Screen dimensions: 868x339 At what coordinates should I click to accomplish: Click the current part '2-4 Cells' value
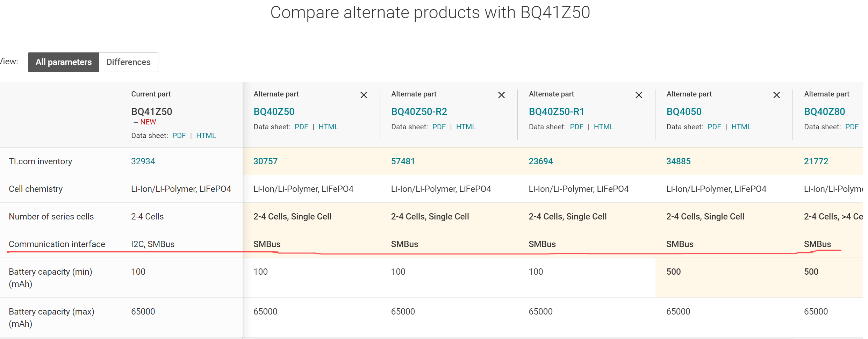point(147,216)
